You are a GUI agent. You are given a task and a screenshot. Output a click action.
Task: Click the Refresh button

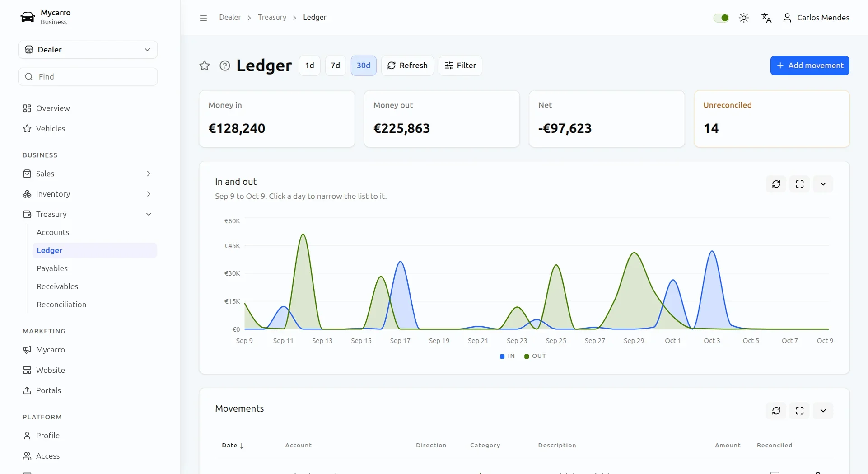click(x=407, y=66)
